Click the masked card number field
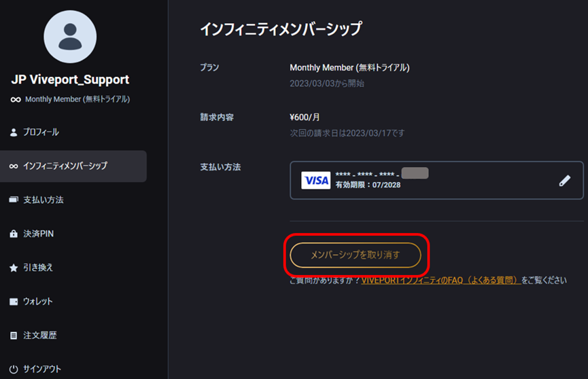 (x=381, y=174)
